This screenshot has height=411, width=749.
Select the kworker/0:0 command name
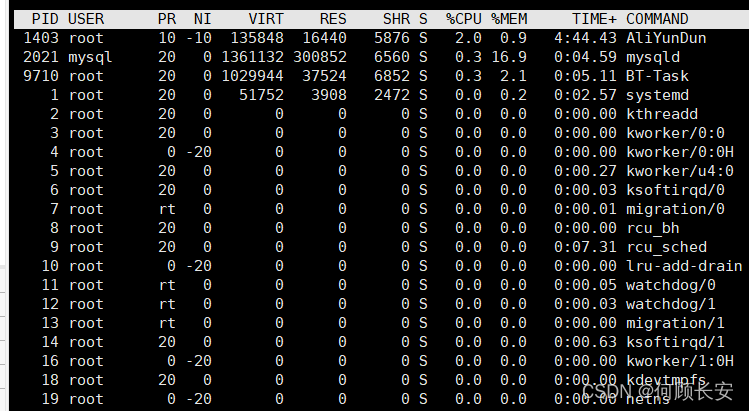click(675, 133)
